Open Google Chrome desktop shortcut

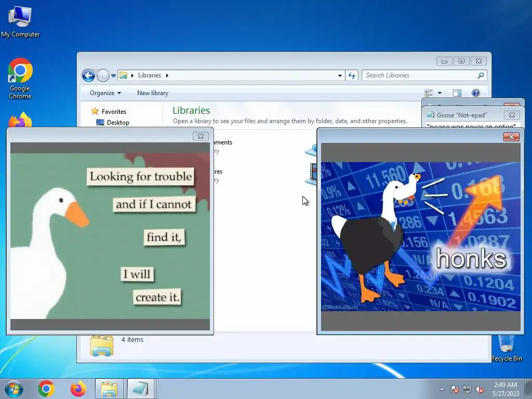pyautogui.click(x=20, y=78)
